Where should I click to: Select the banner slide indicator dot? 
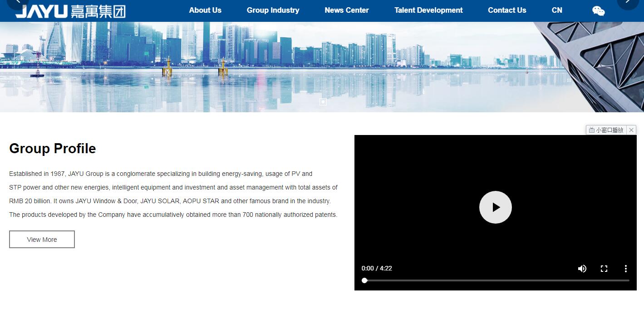(323, 102)
